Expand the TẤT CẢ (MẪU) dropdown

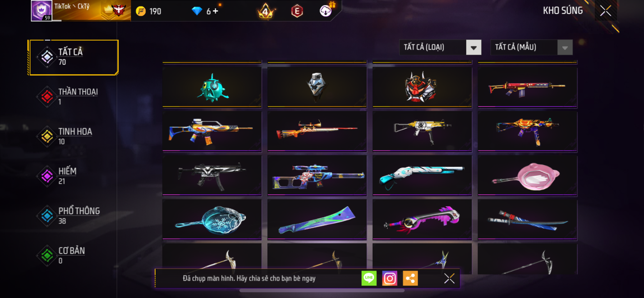[x=532, y=47]
